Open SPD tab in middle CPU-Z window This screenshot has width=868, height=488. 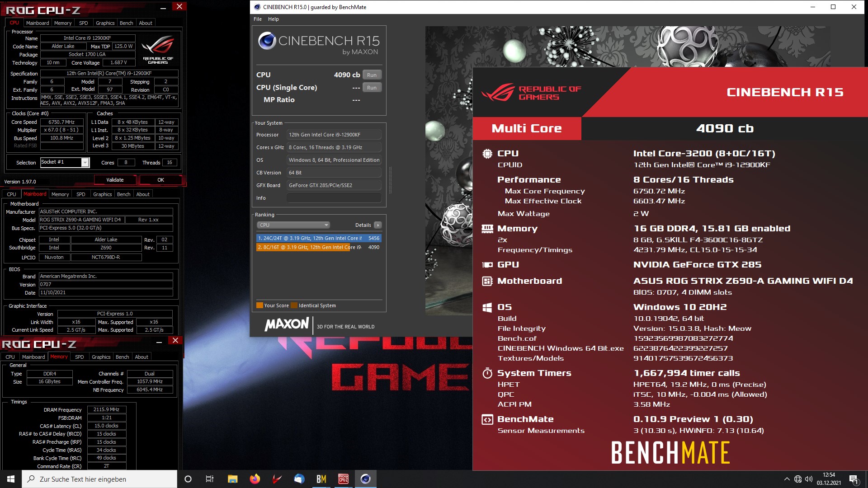pyautogui.click(x=81, y=194)
